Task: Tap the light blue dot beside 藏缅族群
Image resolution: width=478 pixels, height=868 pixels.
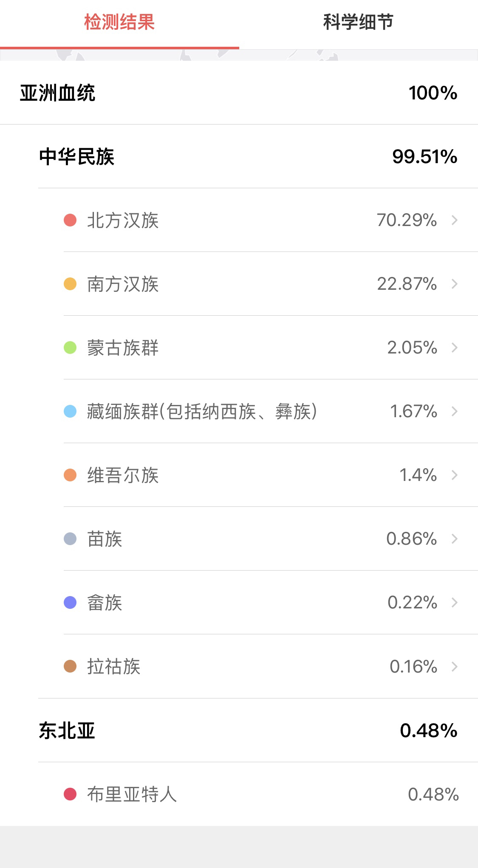Action: tap(70, 411)
